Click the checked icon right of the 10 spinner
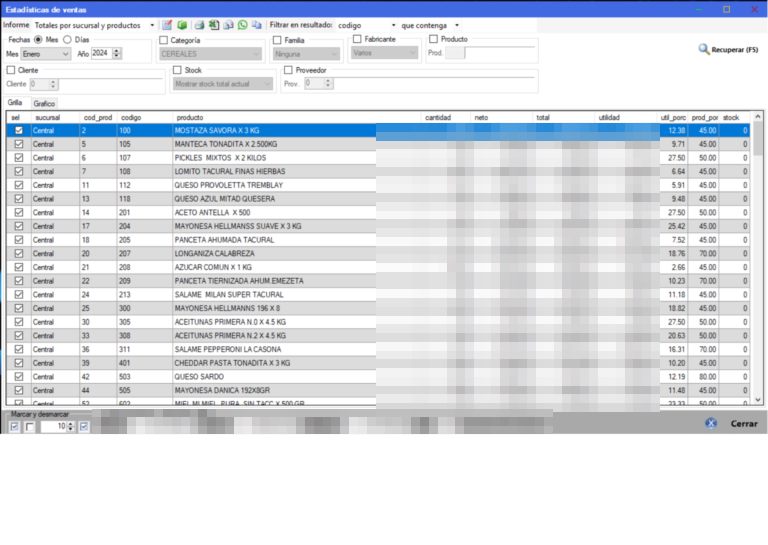Screen dimensions: 768x545 84,427
